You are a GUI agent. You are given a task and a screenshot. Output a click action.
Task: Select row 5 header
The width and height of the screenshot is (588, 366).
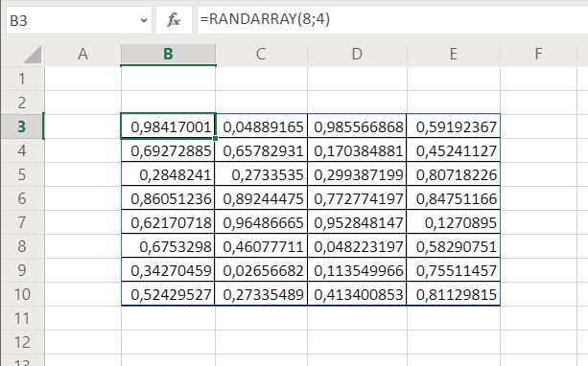[x=22, y=174]
